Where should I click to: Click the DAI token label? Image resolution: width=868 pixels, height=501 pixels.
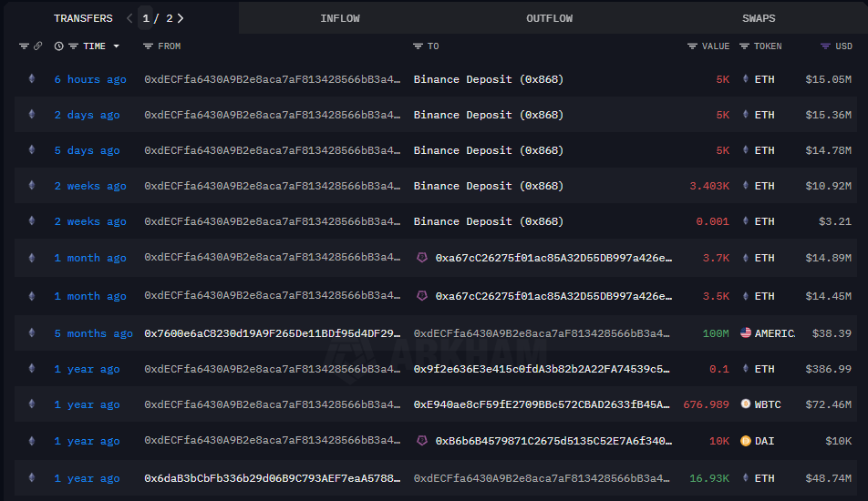pos(764,441)
